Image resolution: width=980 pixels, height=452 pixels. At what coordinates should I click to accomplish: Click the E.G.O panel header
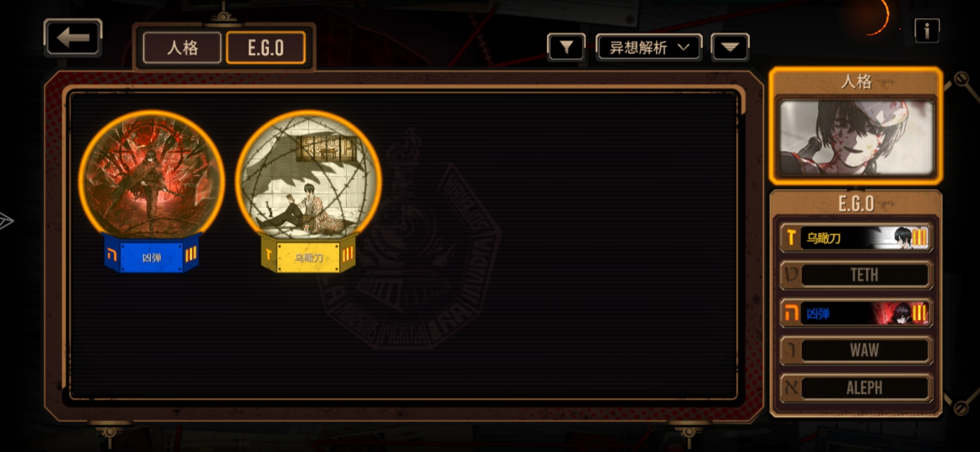point(856,203)
